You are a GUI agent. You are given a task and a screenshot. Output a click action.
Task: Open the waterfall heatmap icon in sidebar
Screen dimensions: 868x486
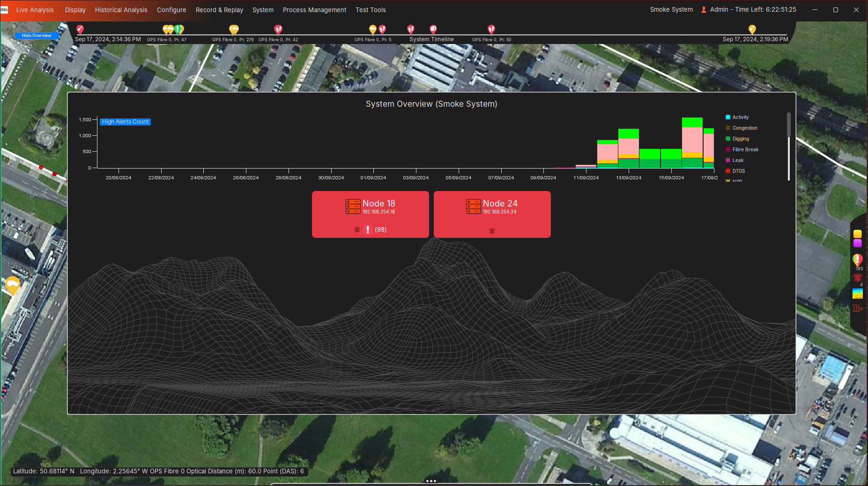click(857, 294)
